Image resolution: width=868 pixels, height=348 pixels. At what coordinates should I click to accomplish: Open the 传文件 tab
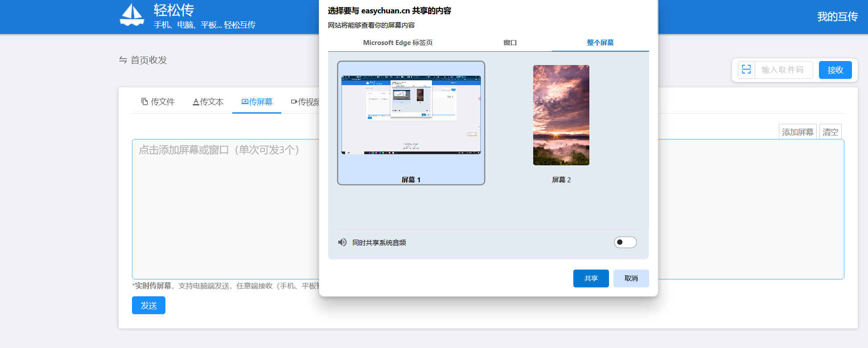click(158, 102)
